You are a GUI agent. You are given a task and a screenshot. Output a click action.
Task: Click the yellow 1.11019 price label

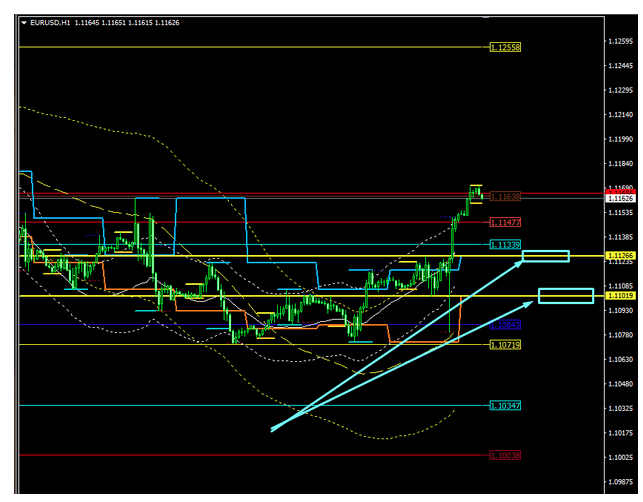tap(620, 296)
